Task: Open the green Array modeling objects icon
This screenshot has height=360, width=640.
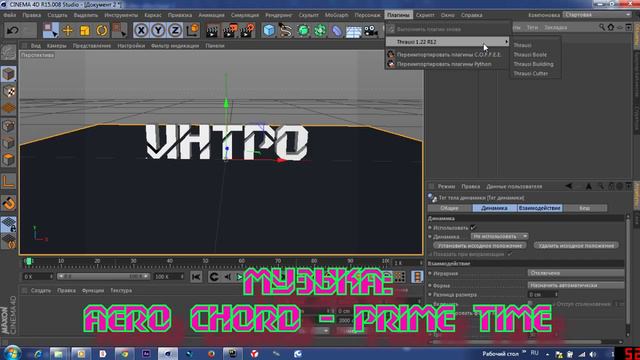Action: (x=320, y=31)
